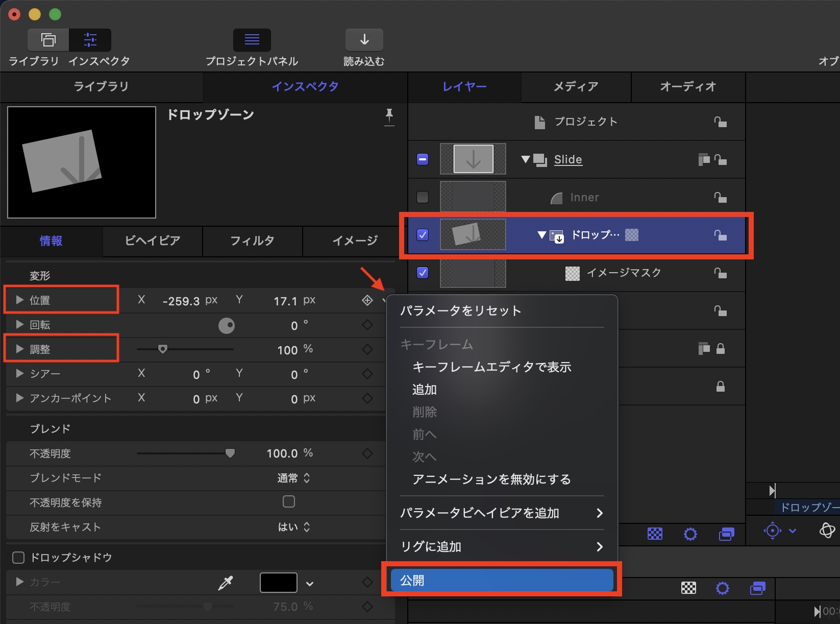The height and width of the screenshot is (624, 840).
Task: Click the pin icon beside ドロップゾーン title
Action: click(x=389, y=116)
